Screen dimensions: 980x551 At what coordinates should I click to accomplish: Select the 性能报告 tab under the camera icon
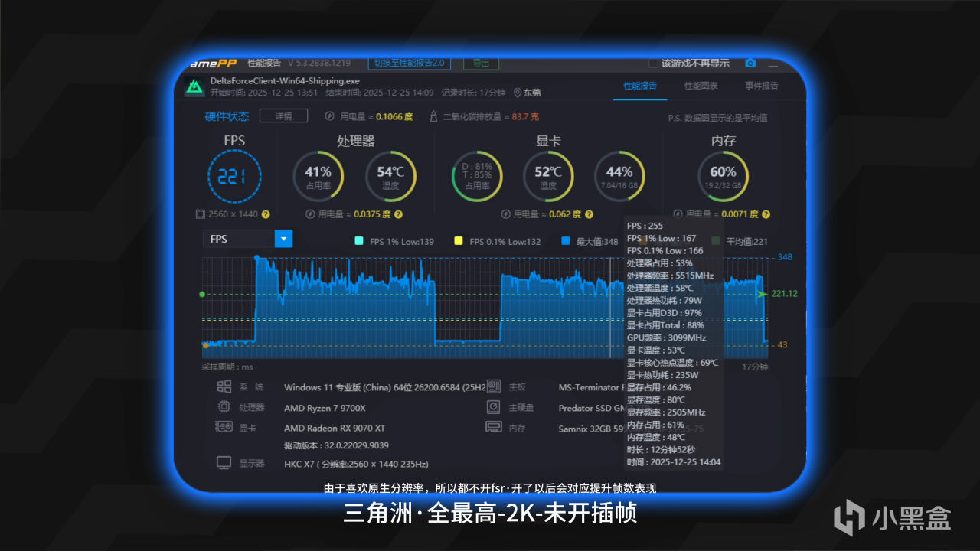tap(640, 86)
